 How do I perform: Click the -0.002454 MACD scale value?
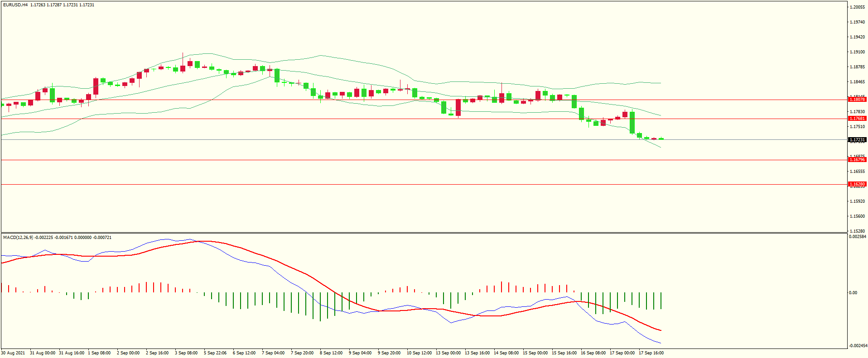click(x=858, y=346)
